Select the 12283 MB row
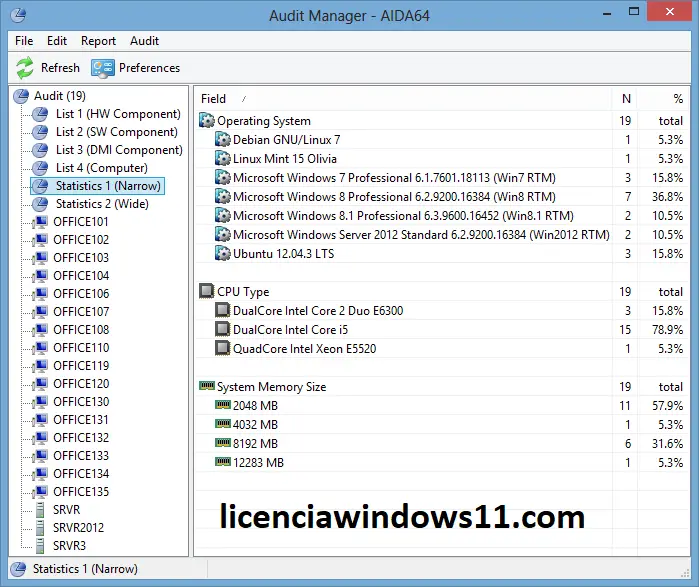Image resolution: width=699 pixels, height=587 pixels. [x=442, y=463]
